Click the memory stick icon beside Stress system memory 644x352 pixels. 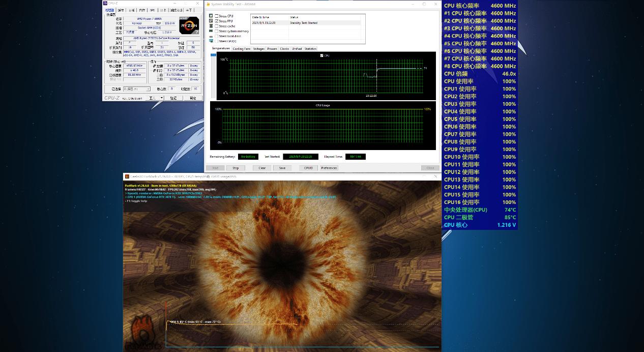(211, 31)
